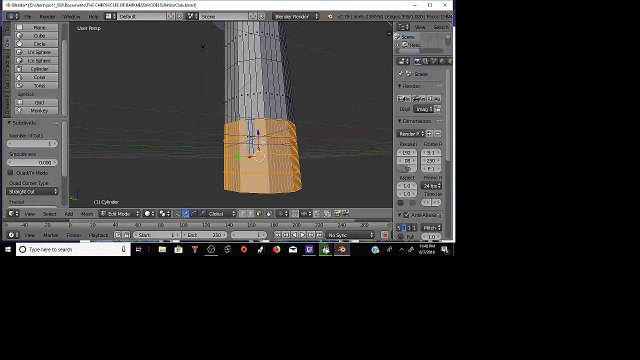Viewport: 640px width, 360px height.
Task: Jump to the last frame
Action: (319, 235)
